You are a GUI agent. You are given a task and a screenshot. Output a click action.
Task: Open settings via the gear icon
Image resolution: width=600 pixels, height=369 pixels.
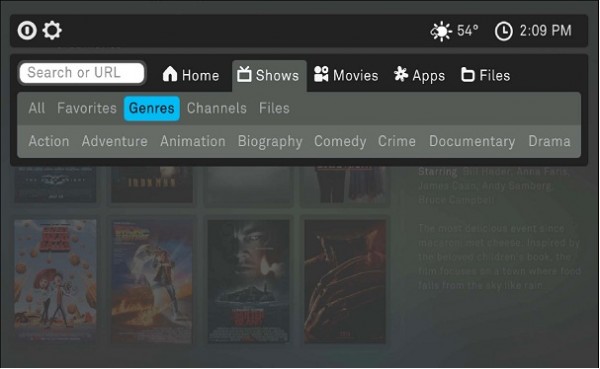(52, 31)
